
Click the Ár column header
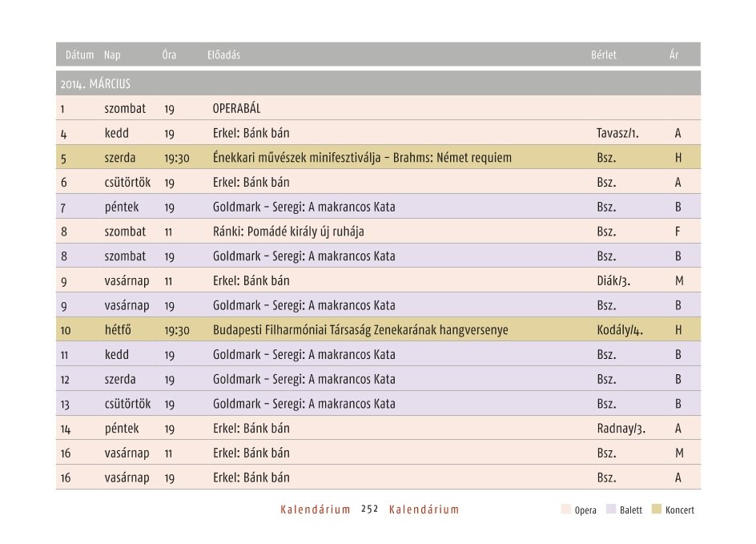(x=674, y=55)
